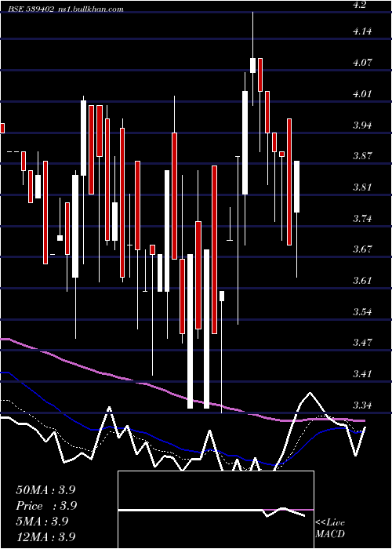Open the Live MACD inset chart panel
Screen dimensions: 392x549
(x=216, y=510)
